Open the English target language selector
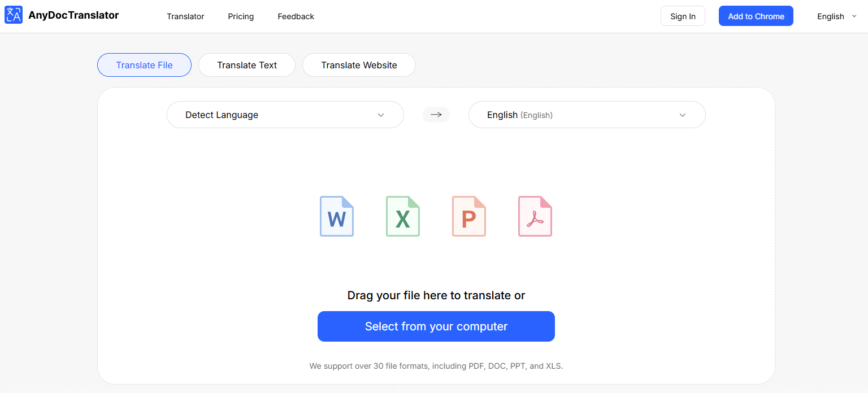 (587, 115)
